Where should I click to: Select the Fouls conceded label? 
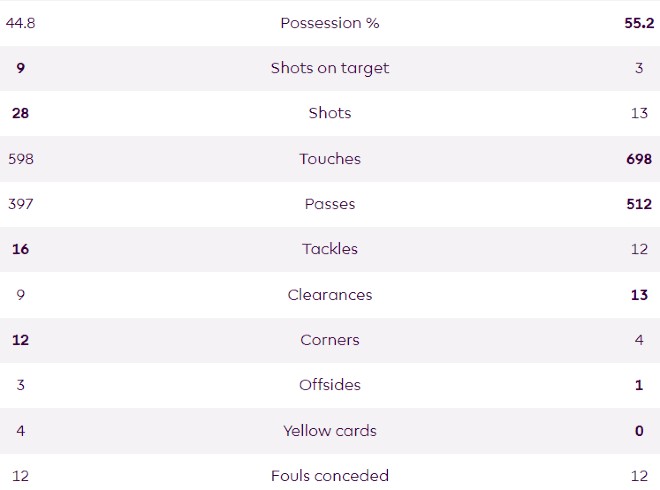point(329,476)
